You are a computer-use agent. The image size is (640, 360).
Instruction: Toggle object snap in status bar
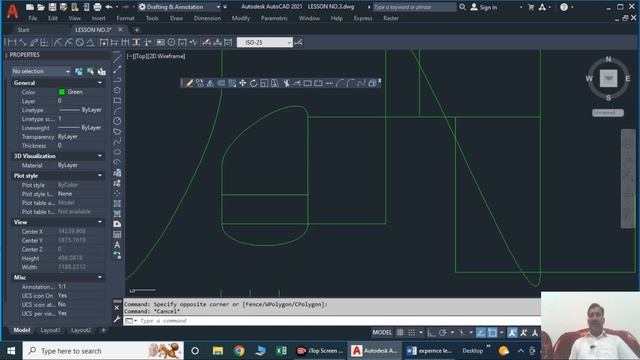click(493, 333)
